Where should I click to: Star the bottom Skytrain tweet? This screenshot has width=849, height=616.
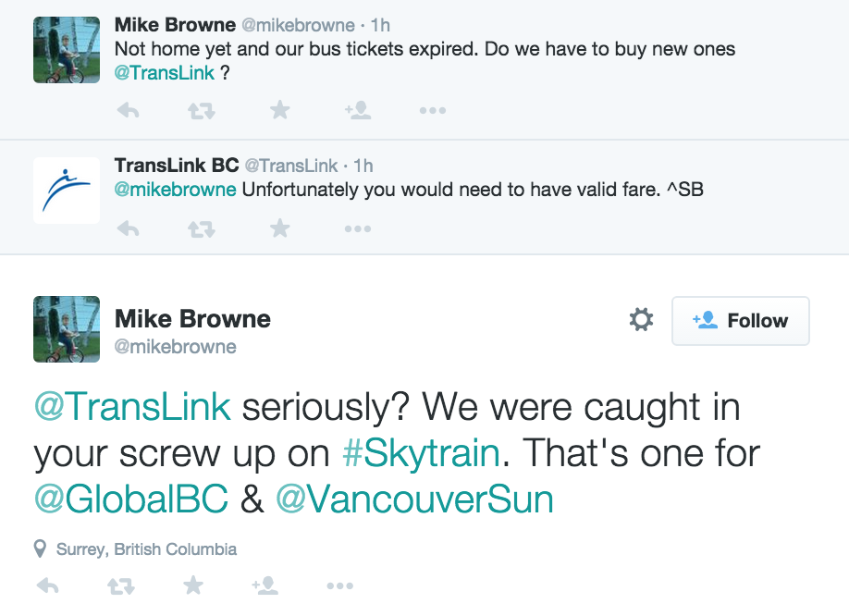[x=193, y=585]
